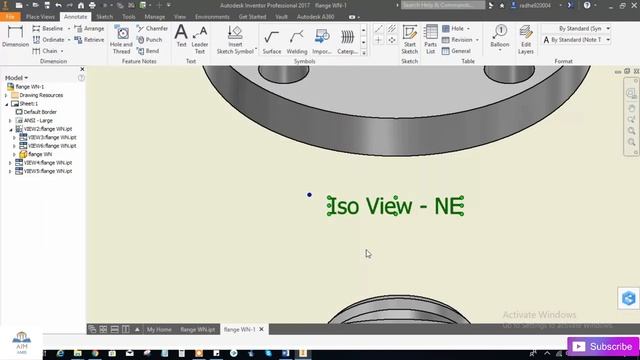Select VIEW5:flange WN.ipt in browser

click(x=47, y=171)
